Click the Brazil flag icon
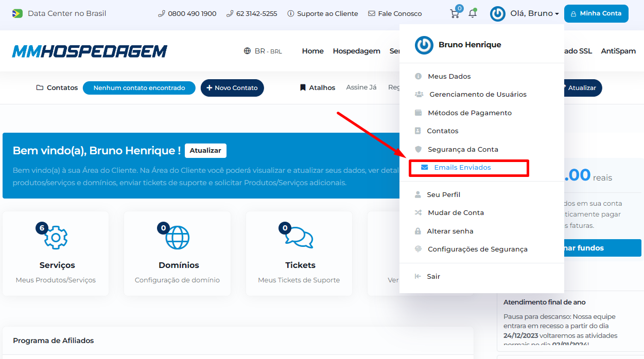 [x=18, y=13]
